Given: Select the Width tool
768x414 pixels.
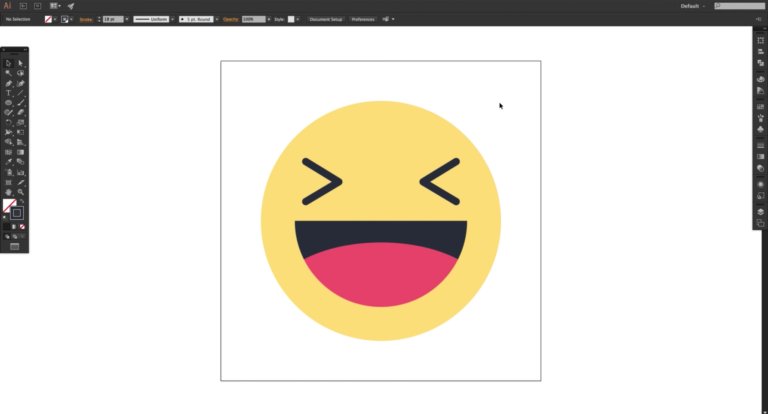Looking at the screenshot, I should coord(8,132).
